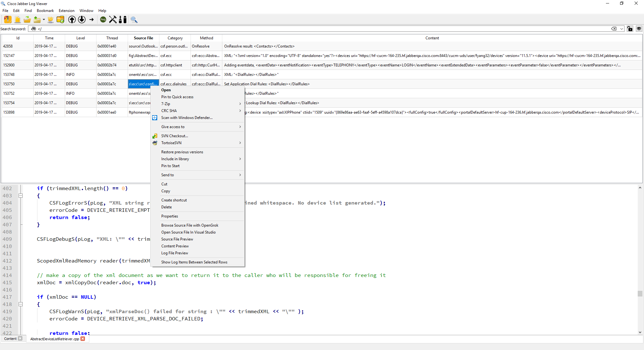Image resolution: width=644 pixels, height=350 pixels.
Task: Click the down arrow circle toolbar icon
Action: coord(82,20)
